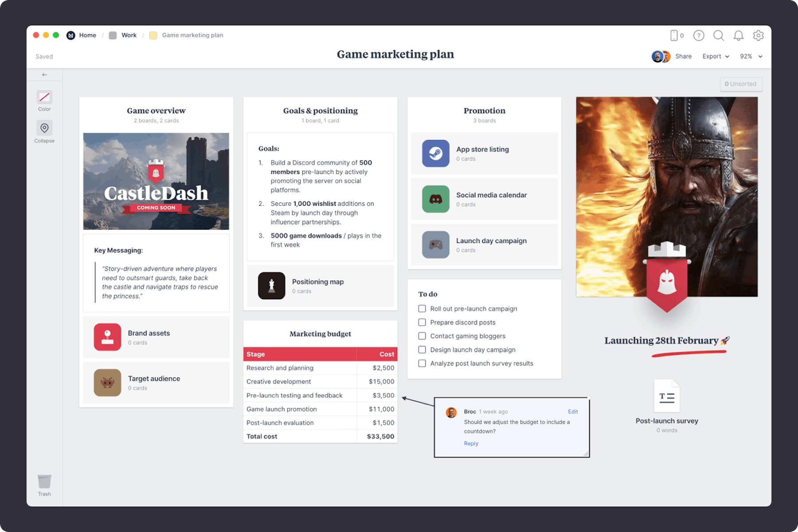Open the search icon in the top bar

pos(719,35)
